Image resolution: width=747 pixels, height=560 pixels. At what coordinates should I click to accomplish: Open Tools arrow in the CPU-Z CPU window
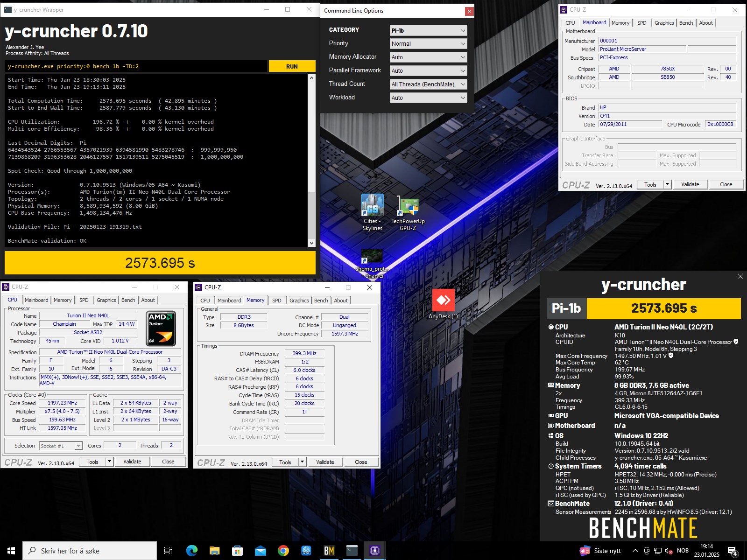[109, 462]
